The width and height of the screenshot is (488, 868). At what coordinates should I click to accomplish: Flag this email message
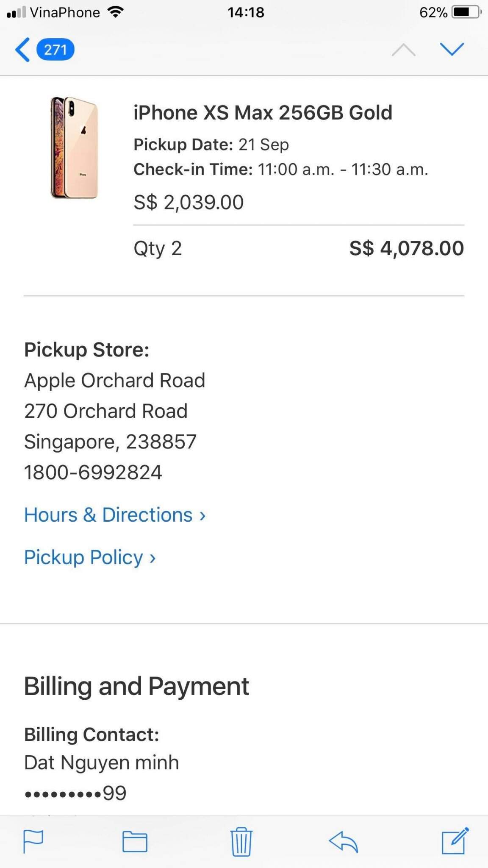pyautogui.click(x=33, y=841)
